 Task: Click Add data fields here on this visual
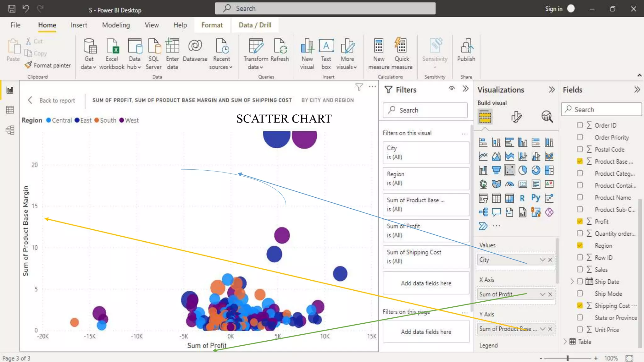click(426, 283)
